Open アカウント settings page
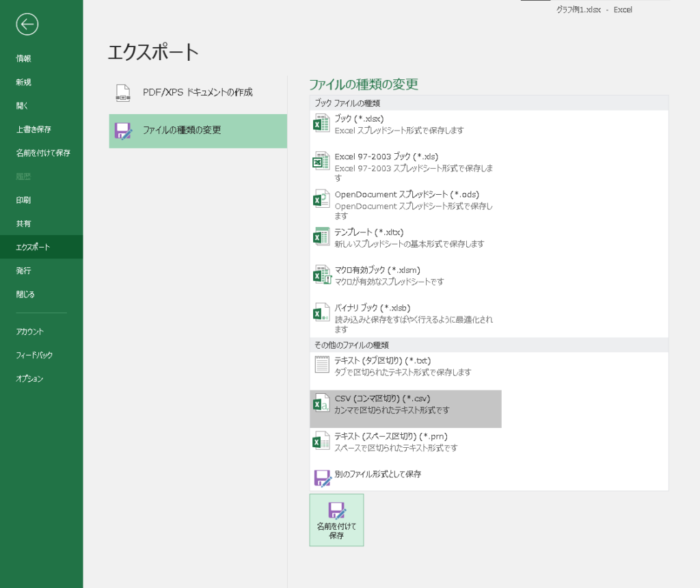 pos(30,332)
